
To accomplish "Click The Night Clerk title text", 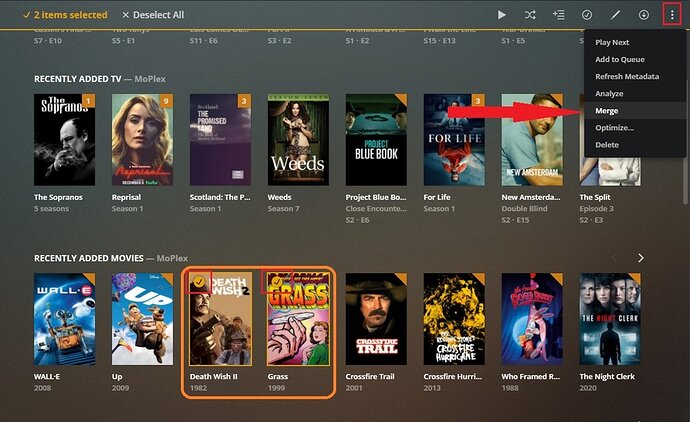I will [607, 377].
